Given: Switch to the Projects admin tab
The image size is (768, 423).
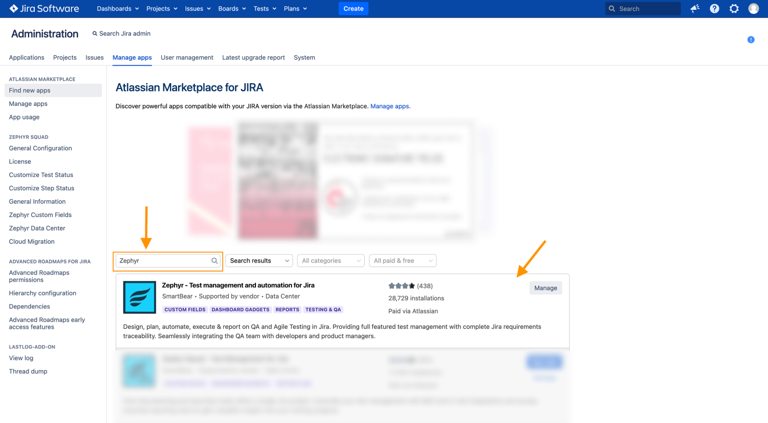Looking at the screenshot, I should click(x=65, y=57).
